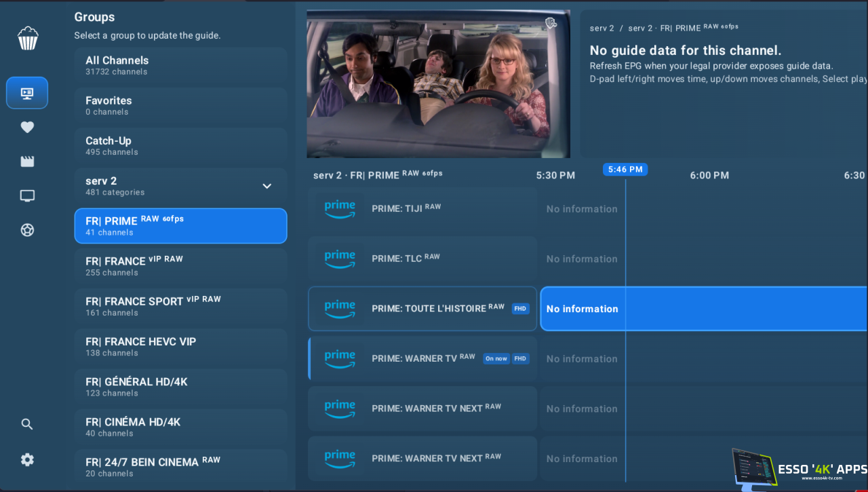Click the FHD badge on WARNER TV
Screen dimensions: 868x492
(x=520, y=358)
